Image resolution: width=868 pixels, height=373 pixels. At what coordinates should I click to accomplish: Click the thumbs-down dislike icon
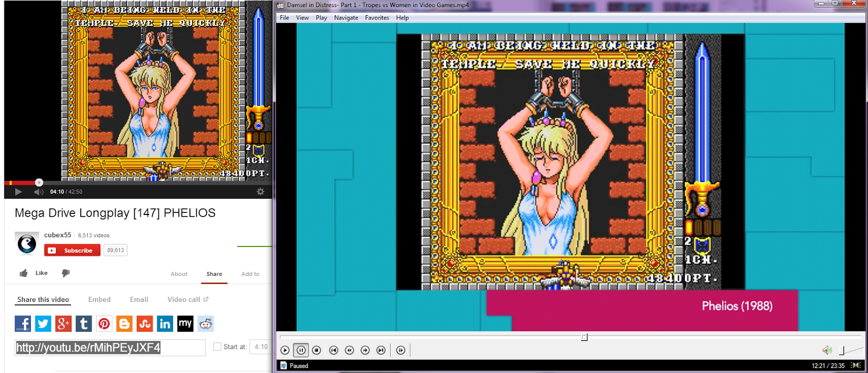pyautogui.click(x=66, y=273)
